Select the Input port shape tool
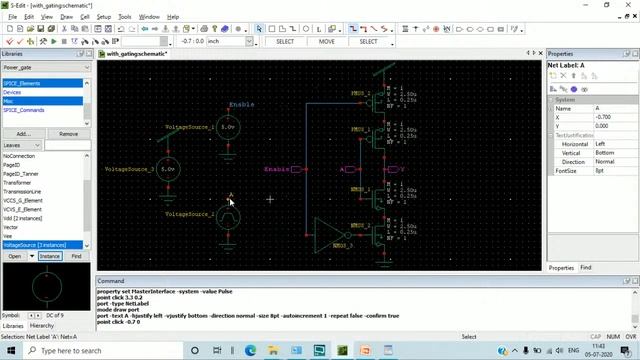This screenshot has height=360, width=640. click(x=459, y=29)
